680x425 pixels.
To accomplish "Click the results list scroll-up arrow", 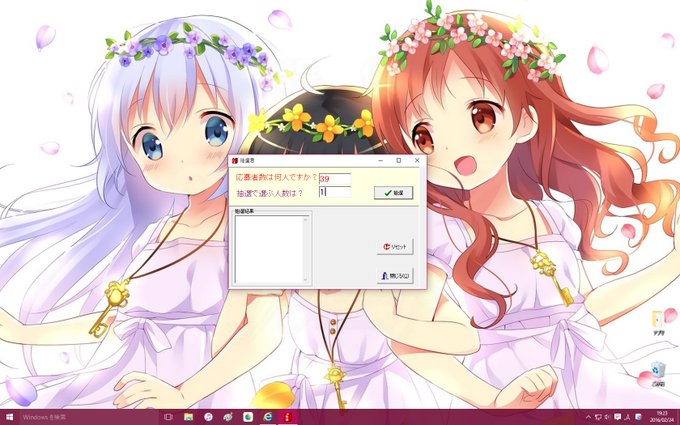I will click(306, 220).
